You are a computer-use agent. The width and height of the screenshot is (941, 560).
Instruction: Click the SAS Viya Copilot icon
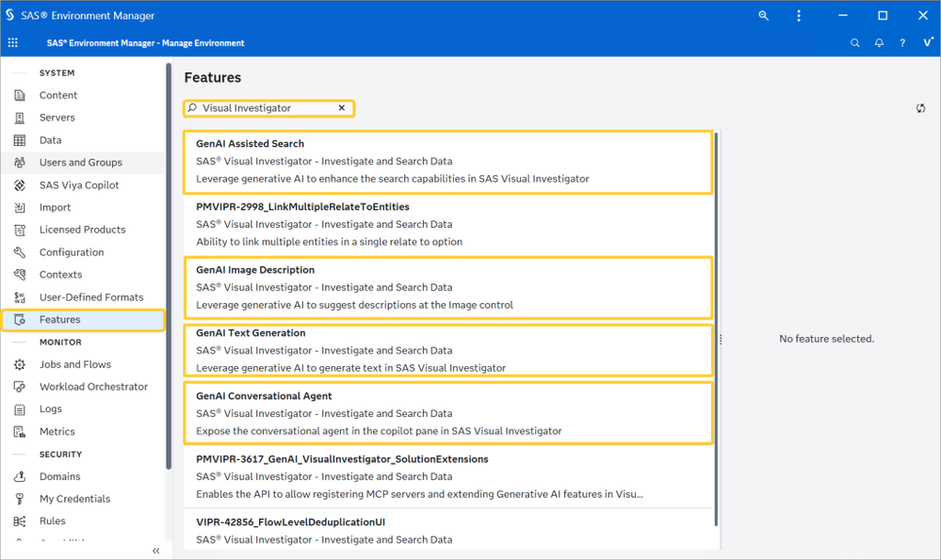(x=20, y=185)
